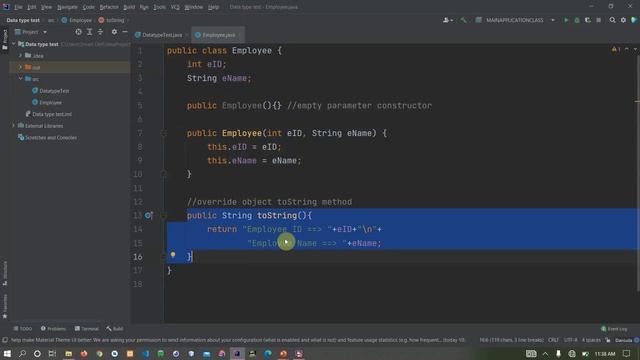Click the tool windows quick access status-bar icon
This screenshot has height=360, width=640.
[5, 340]
